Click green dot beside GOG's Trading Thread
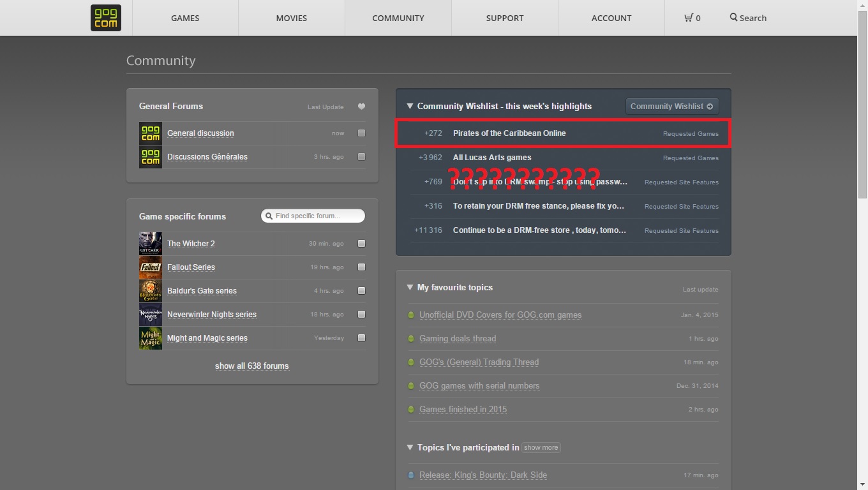 click(x=411, y=362)
